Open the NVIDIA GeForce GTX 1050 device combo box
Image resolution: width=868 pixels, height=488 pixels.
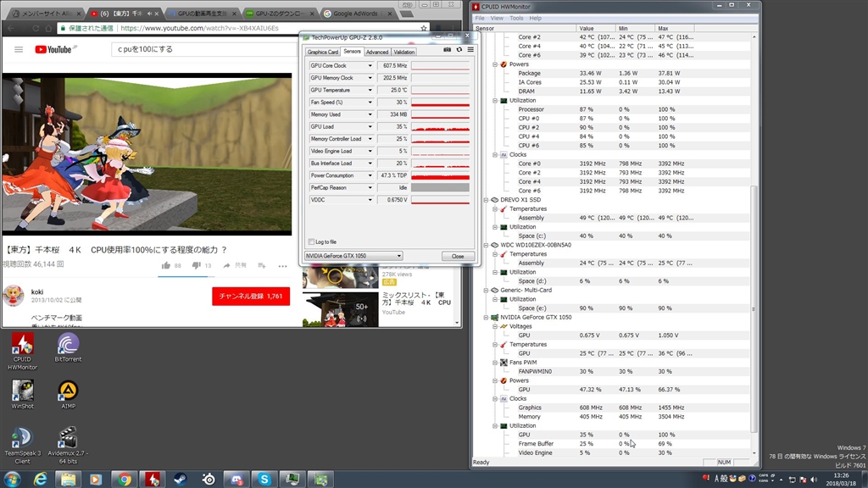point(353,256)
